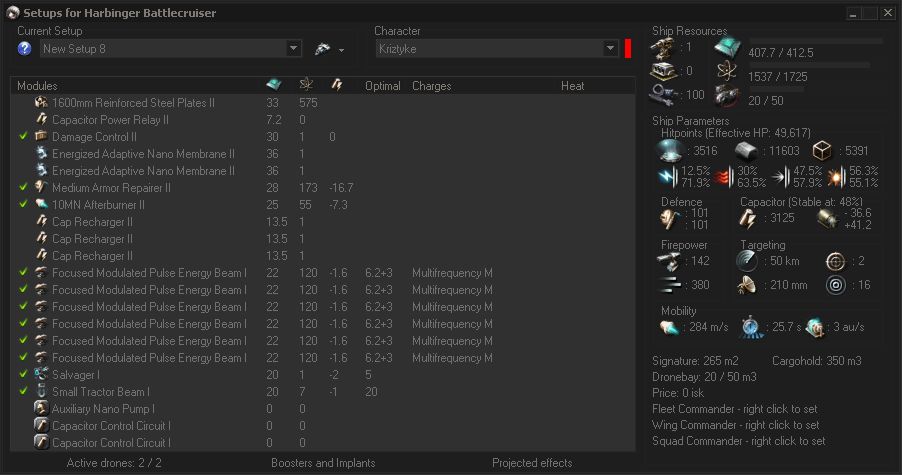This screenshot has width=902, height=475.
Task: Sort by the Charges column header
Action: pyautogui.click(x=431, y=86)
